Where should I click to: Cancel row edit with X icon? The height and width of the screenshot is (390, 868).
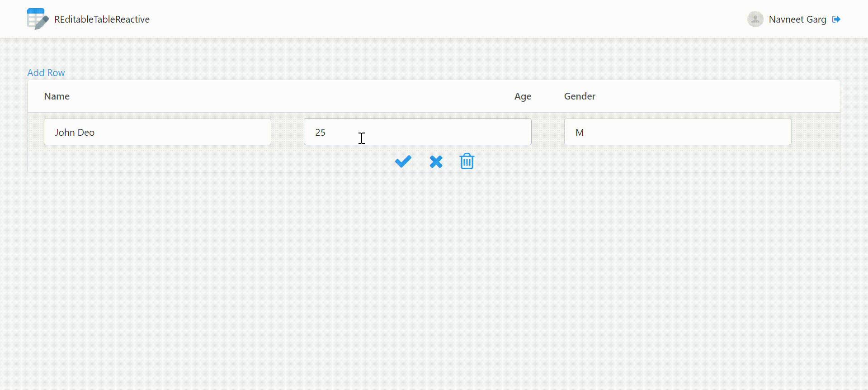tap(436, 162)
